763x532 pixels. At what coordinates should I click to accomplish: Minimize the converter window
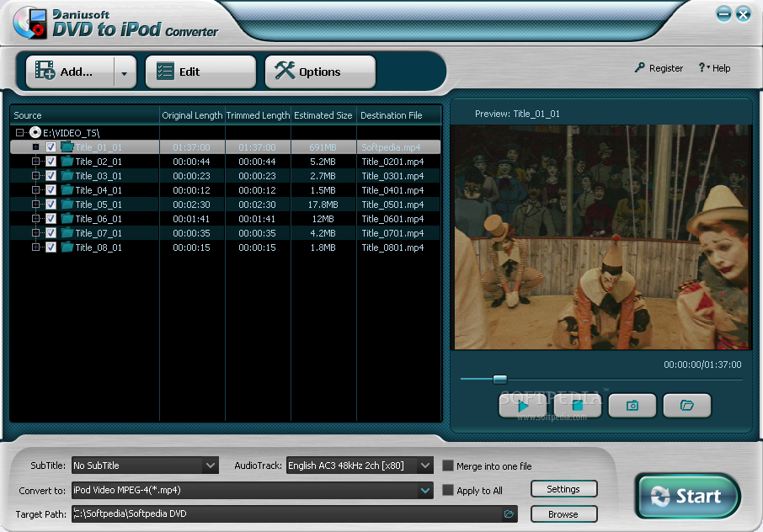(723, 13)
